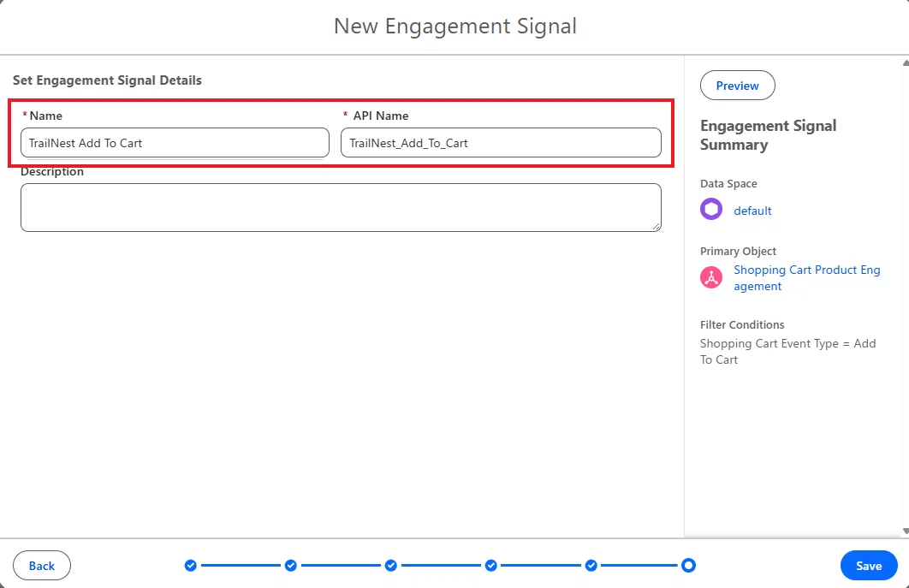Click into the Name input field
Image resolution: width=909 pixels, height=588 pixels.
(x=175, y=143)
